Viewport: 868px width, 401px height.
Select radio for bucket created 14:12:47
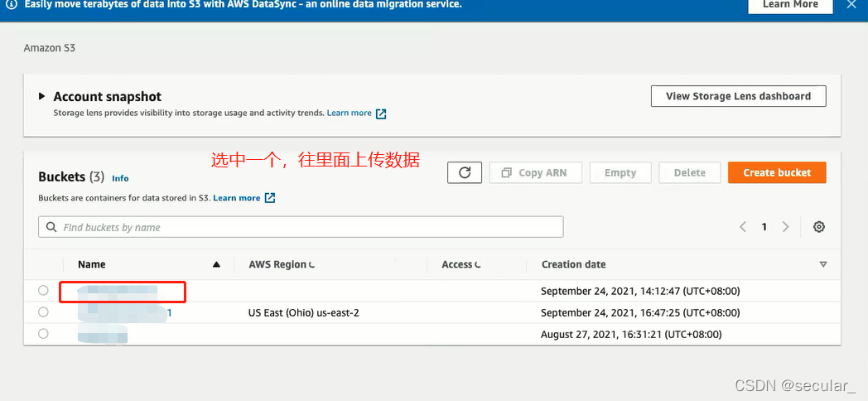43,290
